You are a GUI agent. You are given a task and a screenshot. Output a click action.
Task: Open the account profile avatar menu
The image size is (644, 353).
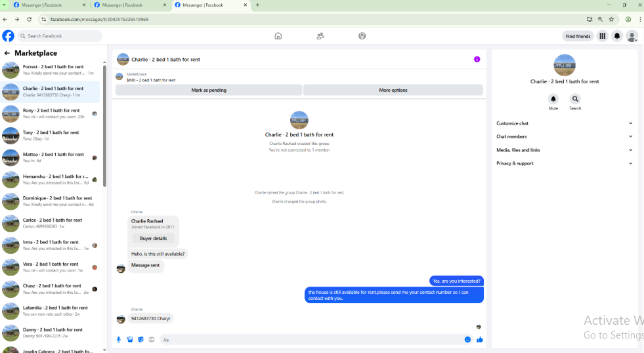(632, 36)
